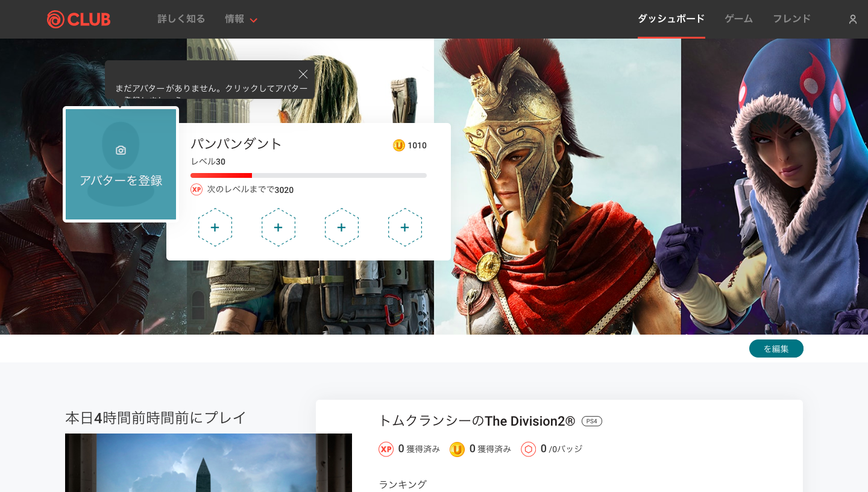Click the red hexagon バッジ icon
Viewport: 868px width, 492px height.
(529, 449)
